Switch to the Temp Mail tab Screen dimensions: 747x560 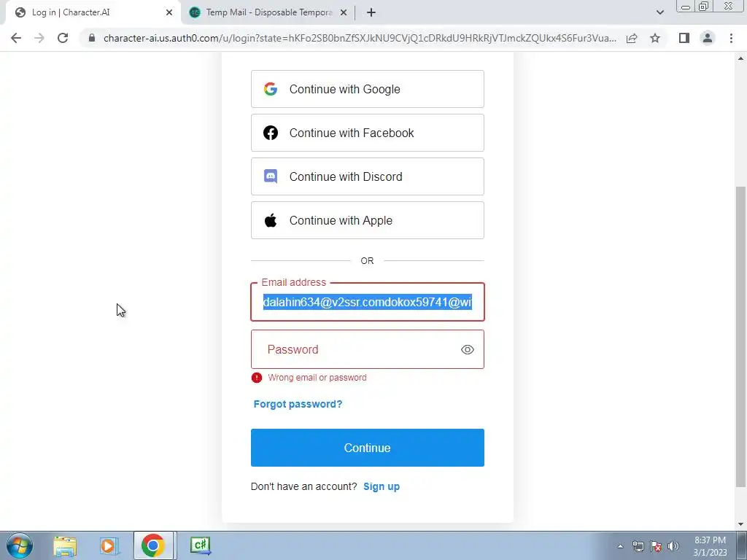pos(268,12)
